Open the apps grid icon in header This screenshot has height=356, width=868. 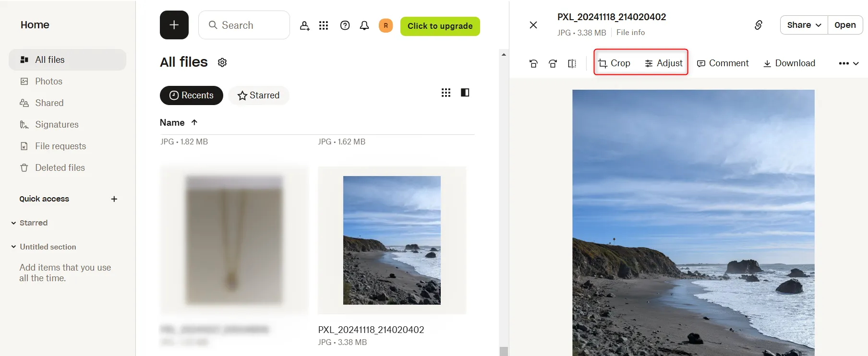click(x=324, y=25)
